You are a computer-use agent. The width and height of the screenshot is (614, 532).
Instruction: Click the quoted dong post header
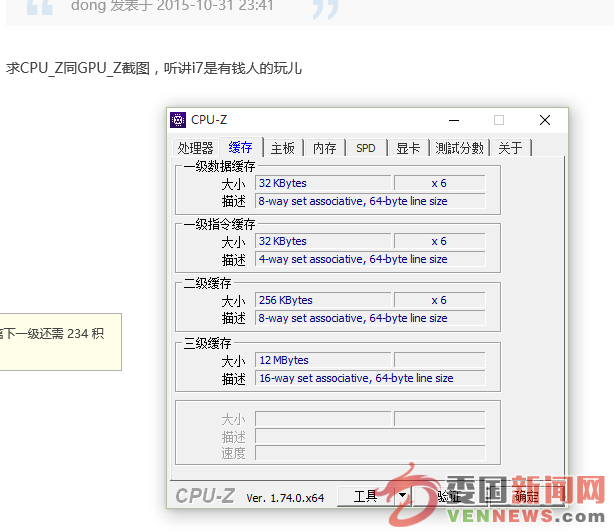coord(172,6)
